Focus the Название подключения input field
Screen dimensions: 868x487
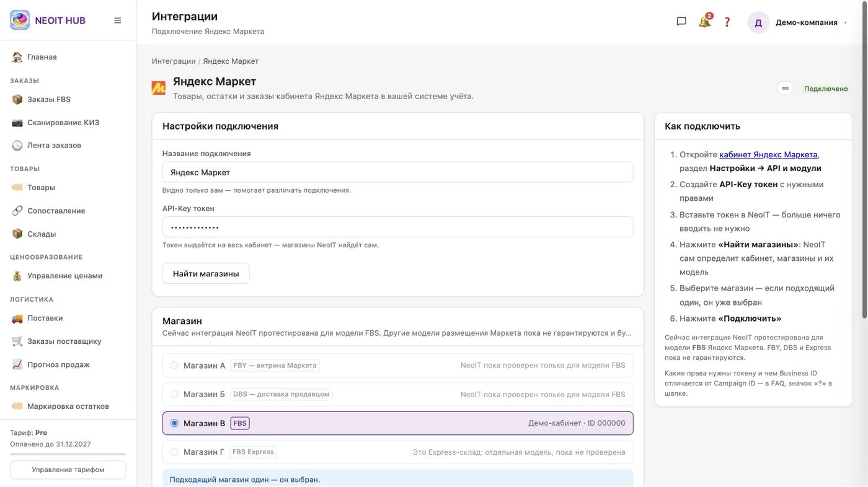pyautogui.click(x=397, y=172)
